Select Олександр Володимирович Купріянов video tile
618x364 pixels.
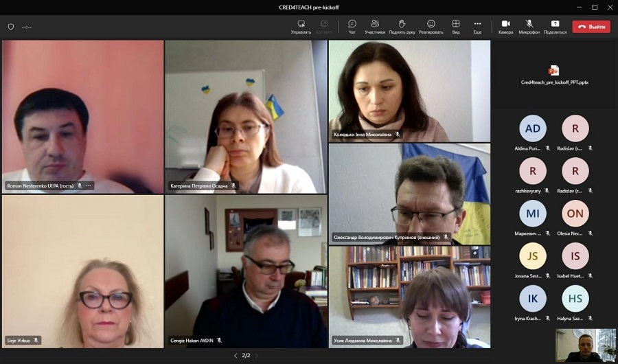(409, 194)
